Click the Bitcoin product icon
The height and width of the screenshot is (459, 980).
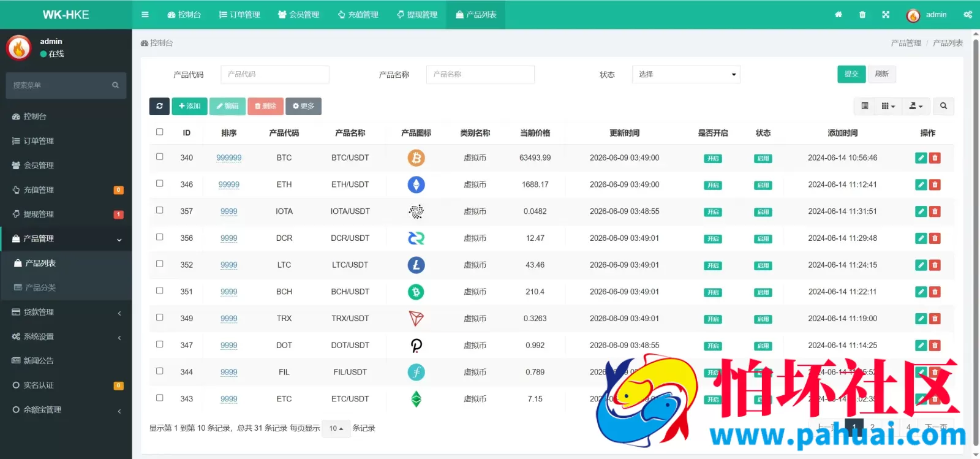pyautogui.click(x=417, y=158)
